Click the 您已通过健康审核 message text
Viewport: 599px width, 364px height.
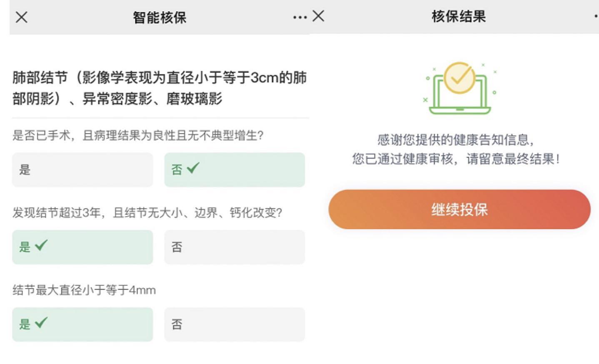[x=456, y=159]
